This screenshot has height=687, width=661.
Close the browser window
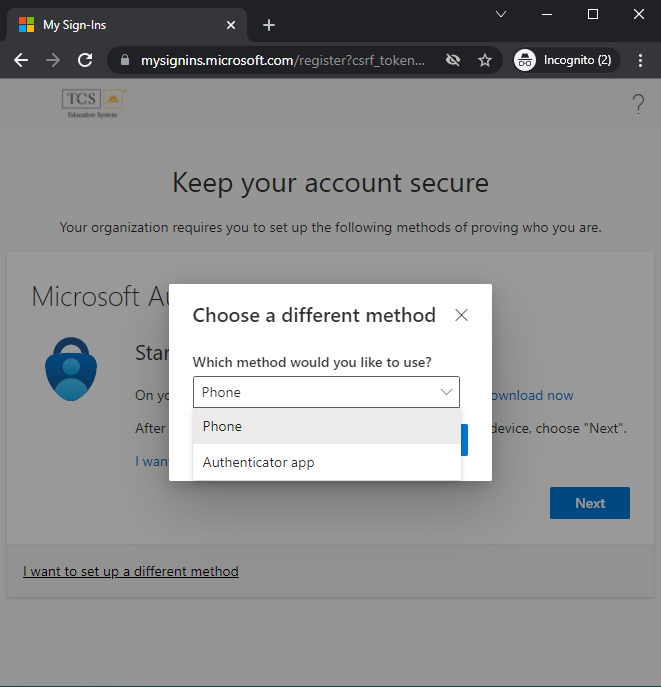point(639,14)
